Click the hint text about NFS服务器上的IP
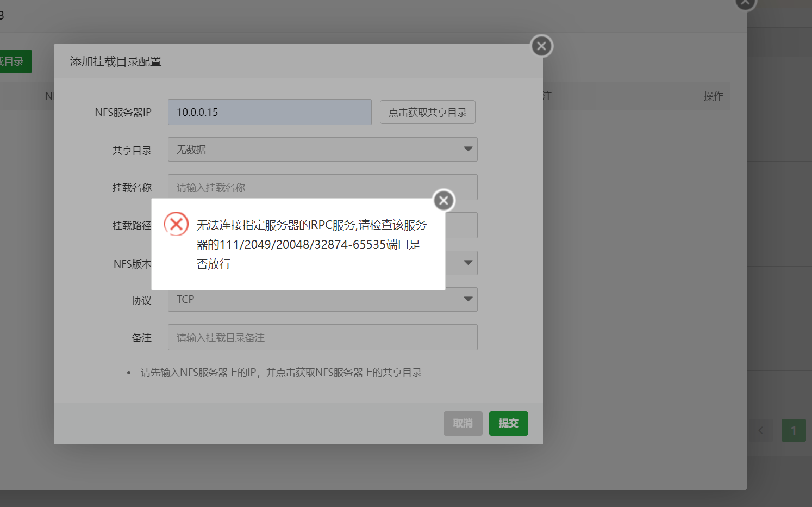Screen dimensions: 812x507 tap(282, 373)
